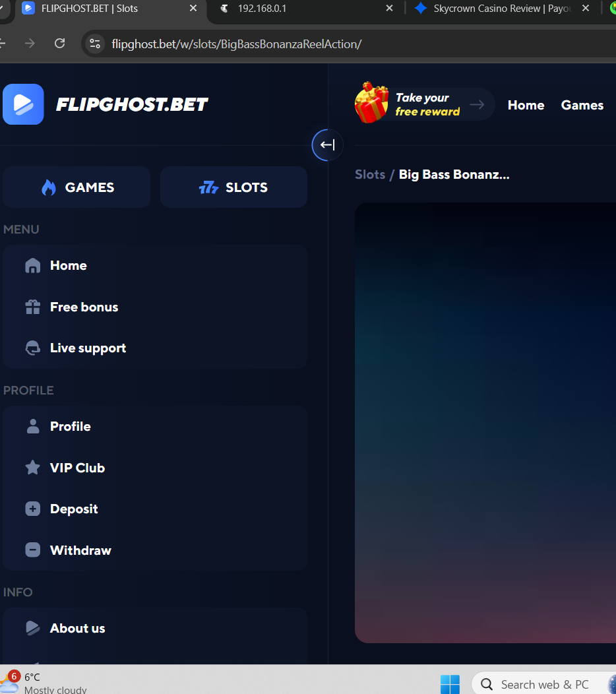Switch to the SLOTS section button
616x694 pixels.
[x=233, y=187]
